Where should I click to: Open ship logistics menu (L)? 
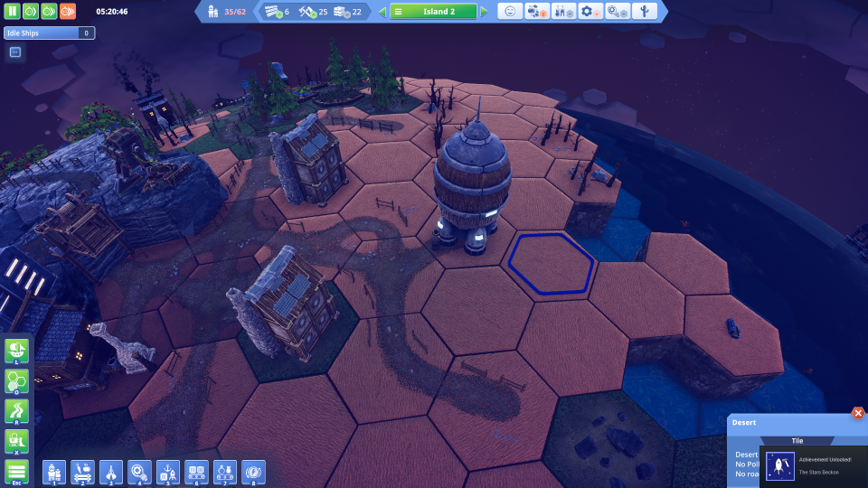[16, 352]
